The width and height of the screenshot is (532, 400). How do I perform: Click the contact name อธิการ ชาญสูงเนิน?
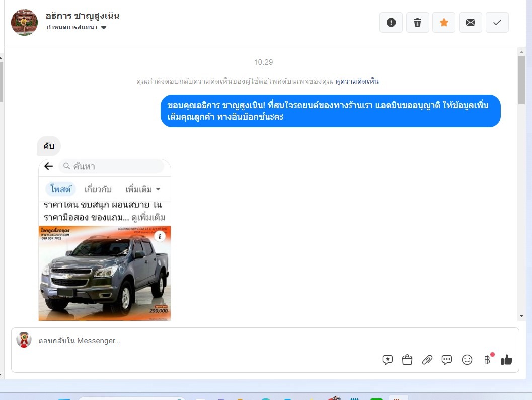[x=83, y=16]
